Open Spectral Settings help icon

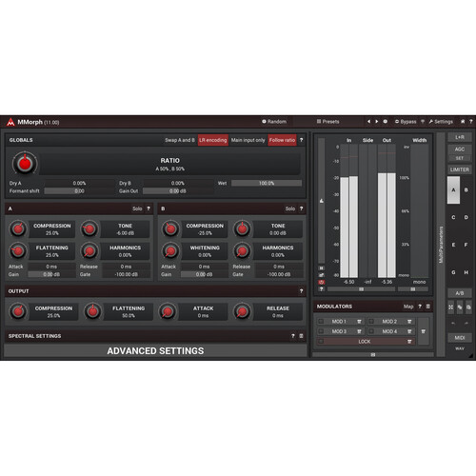293,336
